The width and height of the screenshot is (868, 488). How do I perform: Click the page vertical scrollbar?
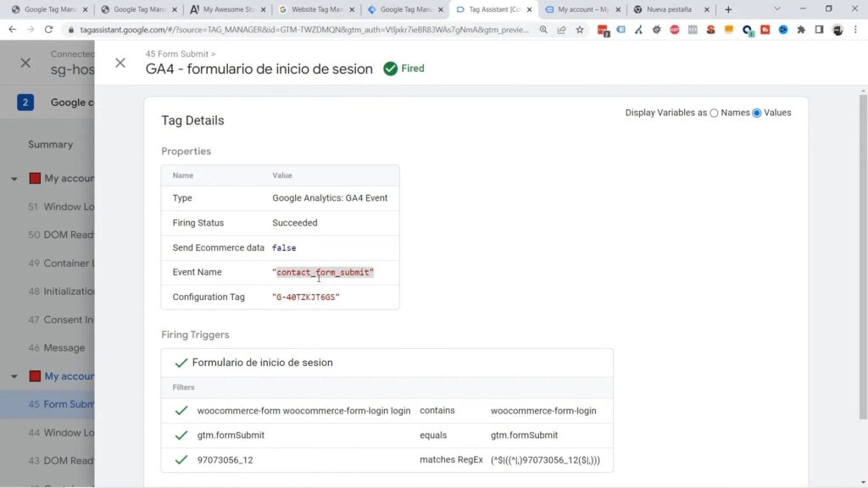tap(863, 258)
